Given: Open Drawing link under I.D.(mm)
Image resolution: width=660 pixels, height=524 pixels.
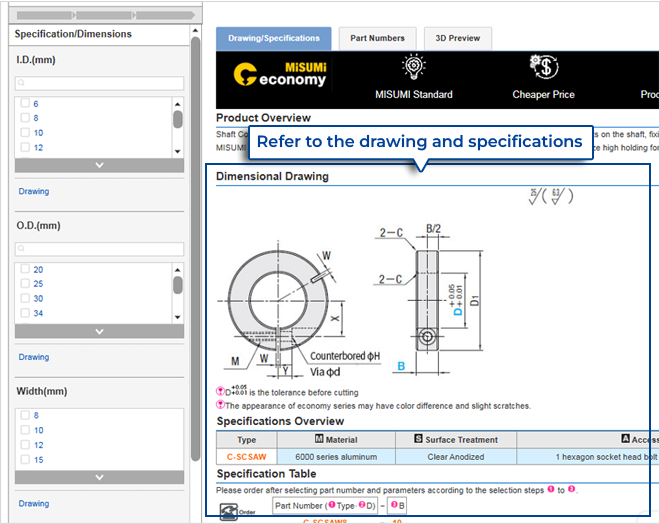Looking at the screenshot, I should coord(33,191).
